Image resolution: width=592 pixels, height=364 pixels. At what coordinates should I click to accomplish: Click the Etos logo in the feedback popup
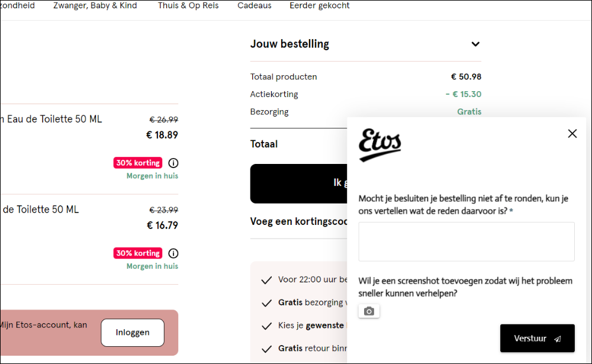[379, 143]
